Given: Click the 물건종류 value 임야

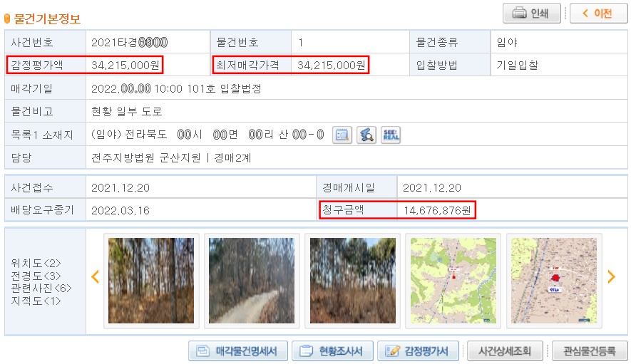Looking at the screenshot, I should coord(507,42).
